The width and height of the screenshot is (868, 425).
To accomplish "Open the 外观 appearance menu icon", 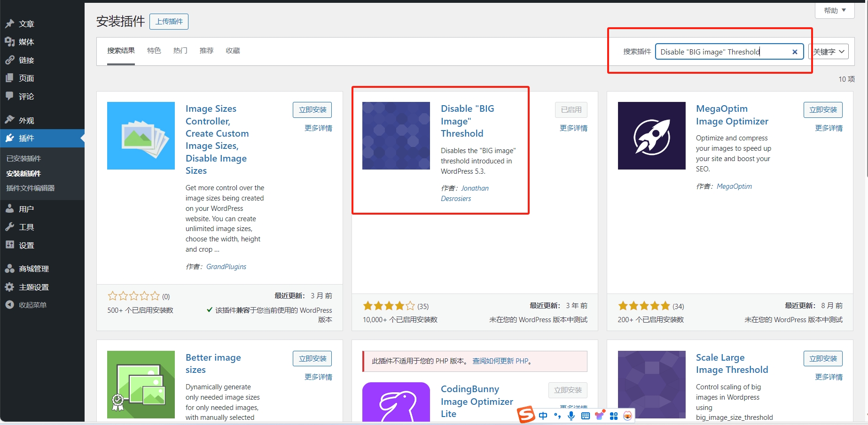I will point(9,120).
